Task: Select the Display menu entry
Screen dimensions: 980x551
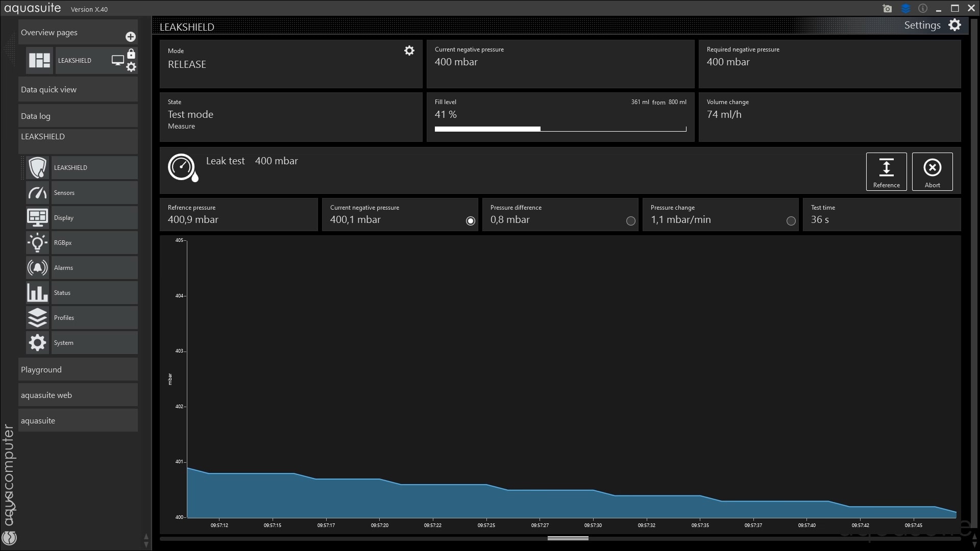Action: point(94,217)
